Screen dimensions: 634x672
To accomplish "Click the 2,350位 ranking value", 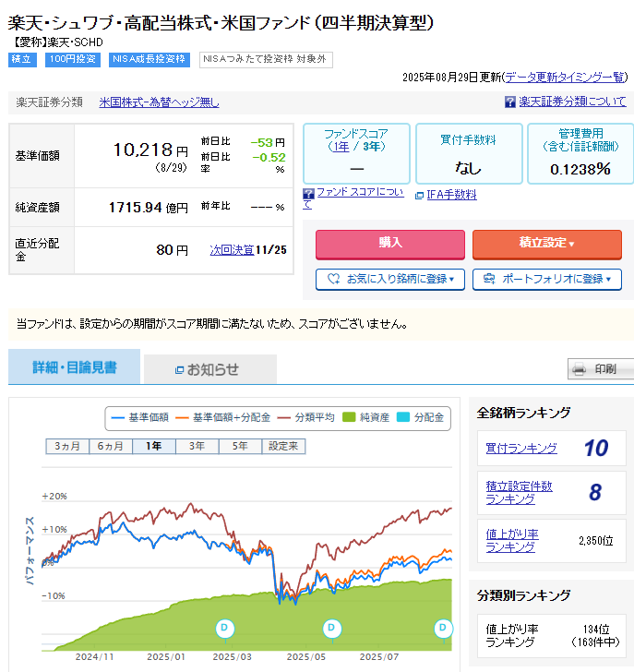I will [596, 541].
